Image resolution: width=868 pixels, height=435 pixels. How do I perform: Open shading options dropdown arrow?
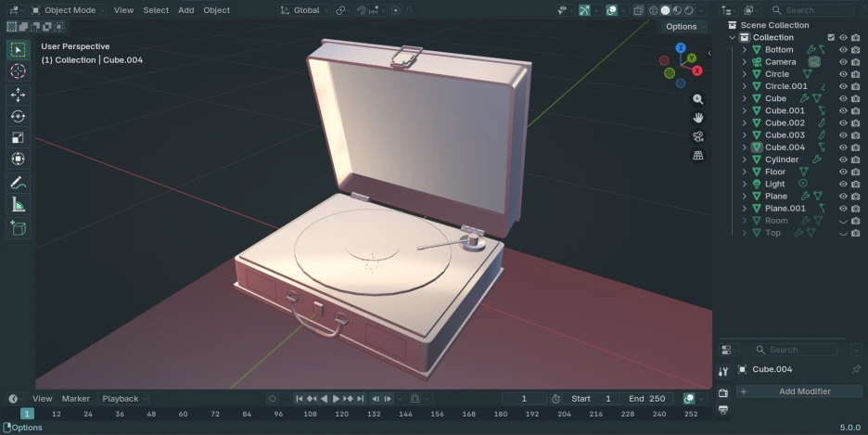pos(702,10)
